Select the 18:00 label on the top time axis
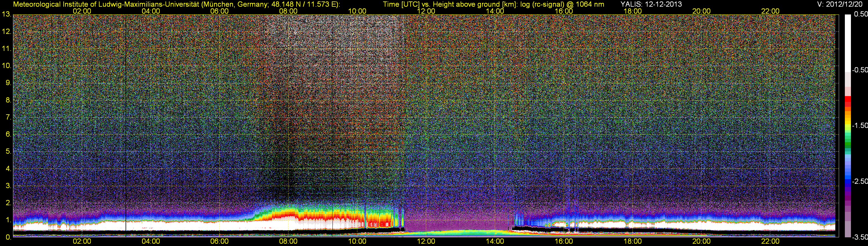This screenshot has width=868, height=246. [x=632, y=11]
